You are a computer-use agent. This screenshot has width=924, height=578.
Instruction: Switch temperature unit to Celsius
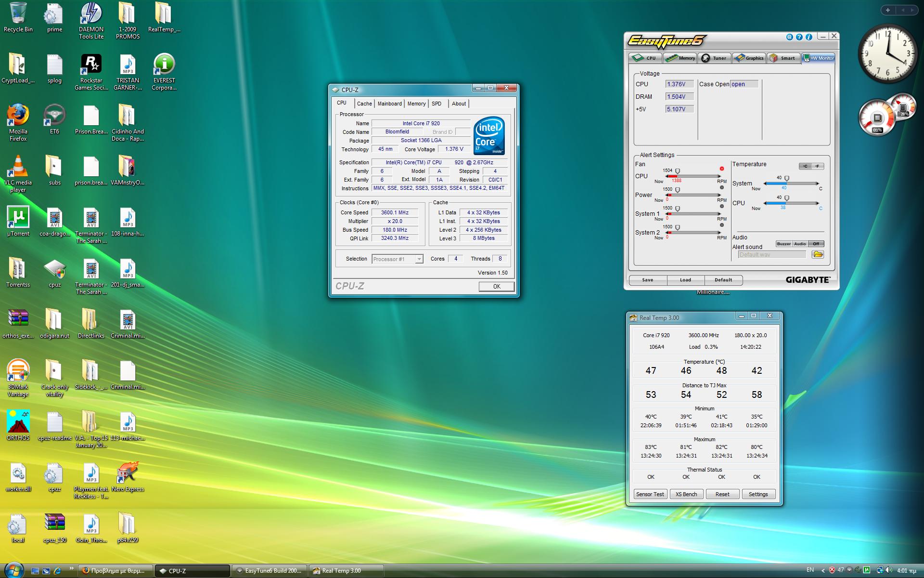coord(805,166)
